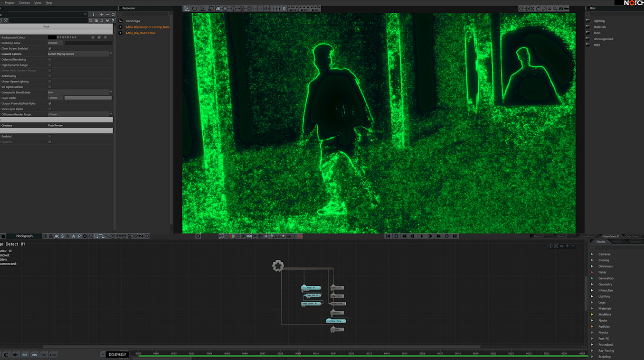Click the A button in Nodegraph toolbar
The height and width of the screenshot is (360, 644).
click(x=74, y=236)
